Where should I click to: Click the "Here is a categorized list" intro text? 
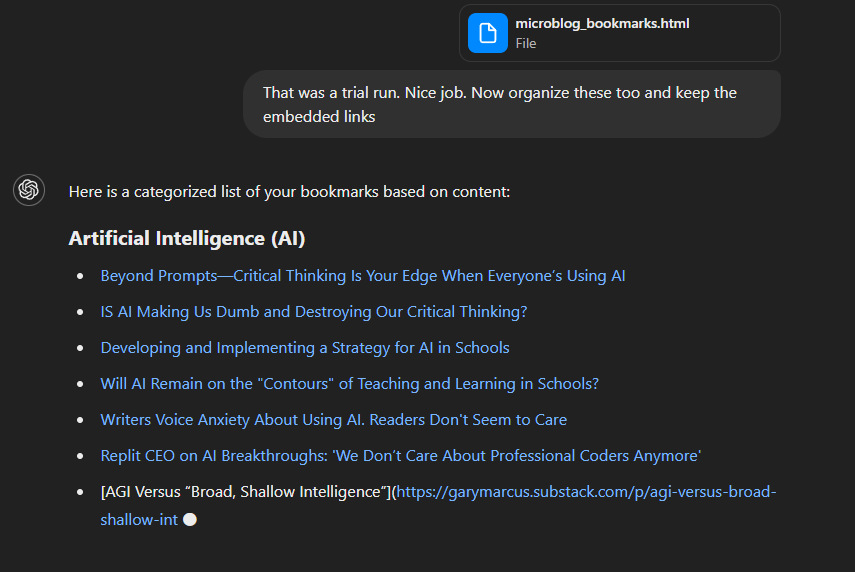(x=289, y=191)
